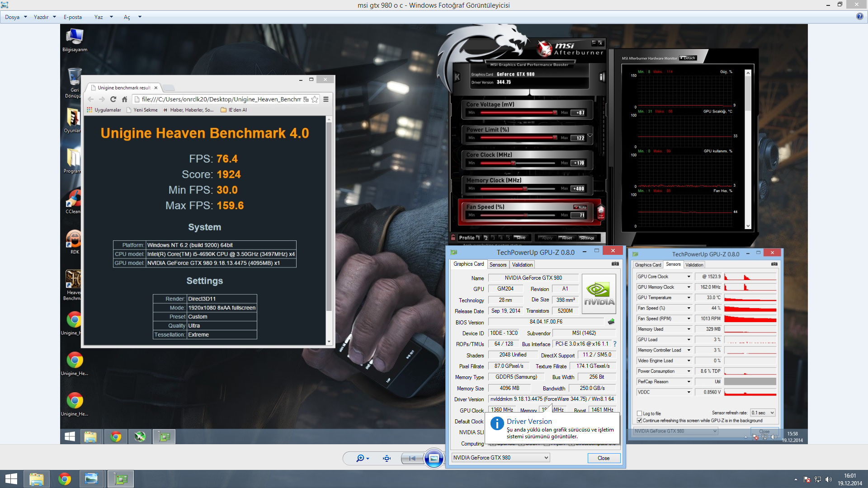Screen dimensions: 868x488
Task: Click the Photo Viewer fit-to-window icon
Action: tap(387, 458)
